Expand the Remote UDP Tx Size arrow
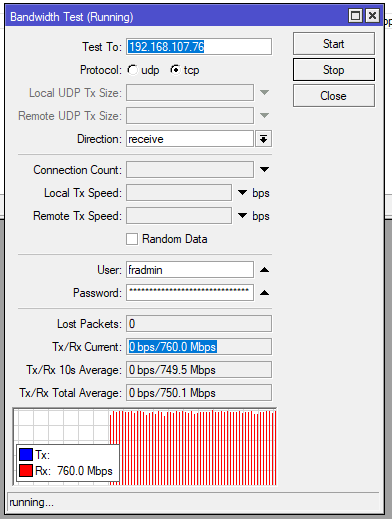This screenshot has height=519, width=392. pos(264,115)
